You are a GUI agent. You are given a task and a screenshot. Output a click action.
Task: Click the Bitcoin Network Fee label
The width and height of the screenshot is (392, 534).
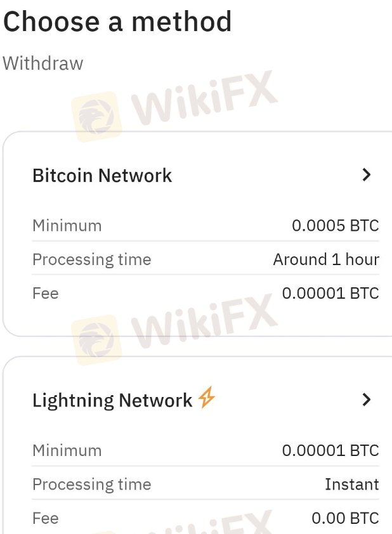coord(45,293)
